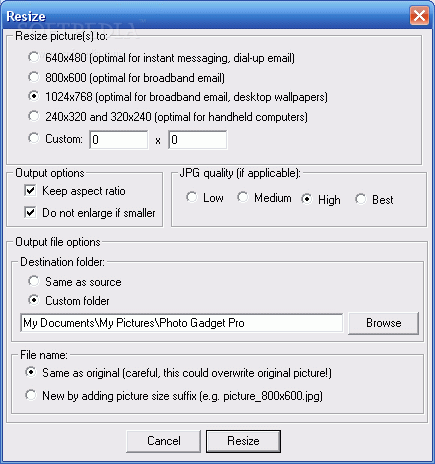Click the custom width input field

pyautogui.click(x=119, y=140)
